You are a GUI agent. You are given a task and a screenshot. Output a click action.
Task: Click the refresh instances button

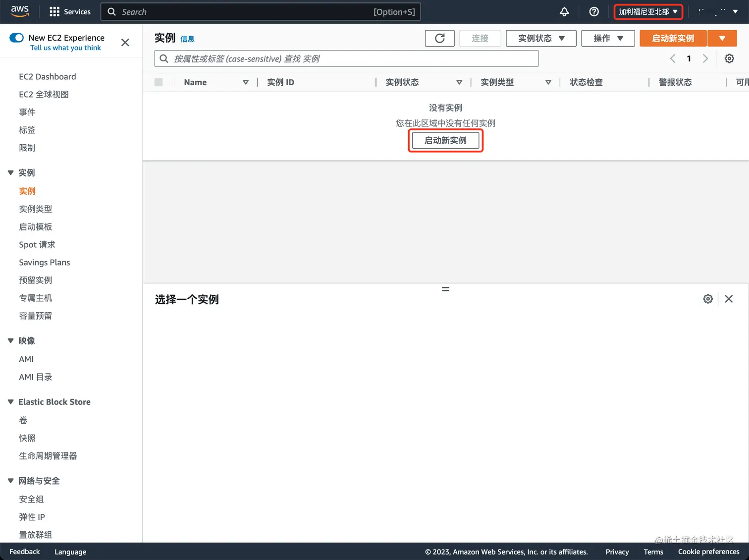point(440,38)
